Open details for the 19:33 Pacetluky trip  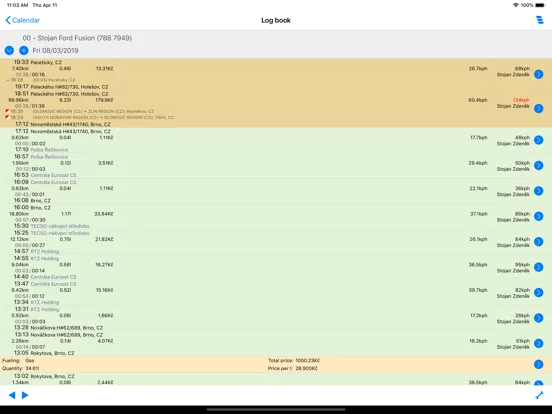pyautogui.click(x=539, y=74)
